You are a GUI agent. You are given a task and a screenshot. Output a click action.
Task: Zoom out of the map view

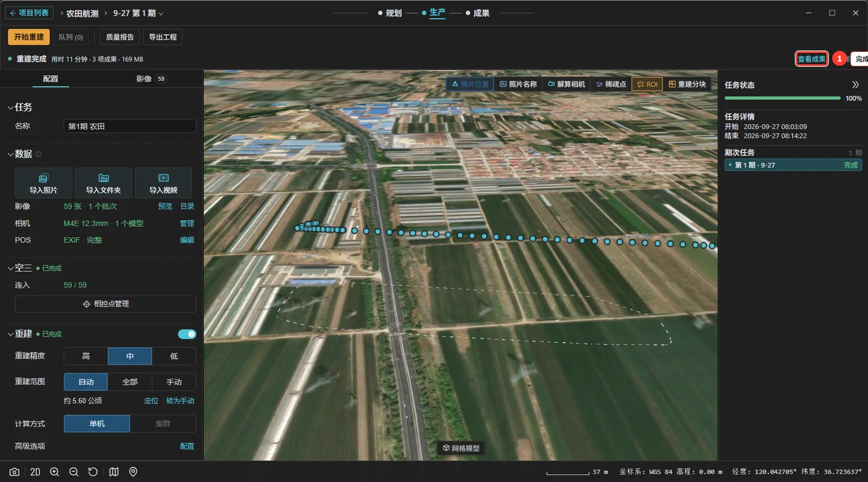point(74,472)
